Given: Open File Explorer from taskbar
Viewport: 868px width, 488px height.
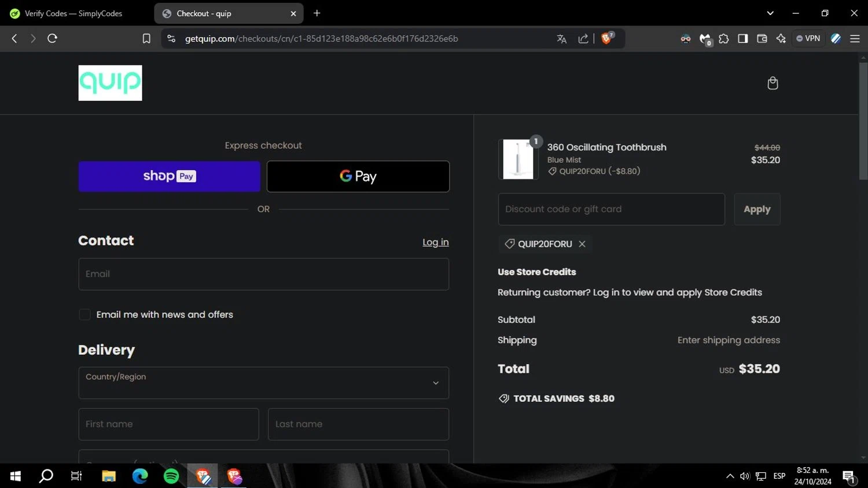Looking at the screenshot, I should pyautogui.click(x=109, y=476).
